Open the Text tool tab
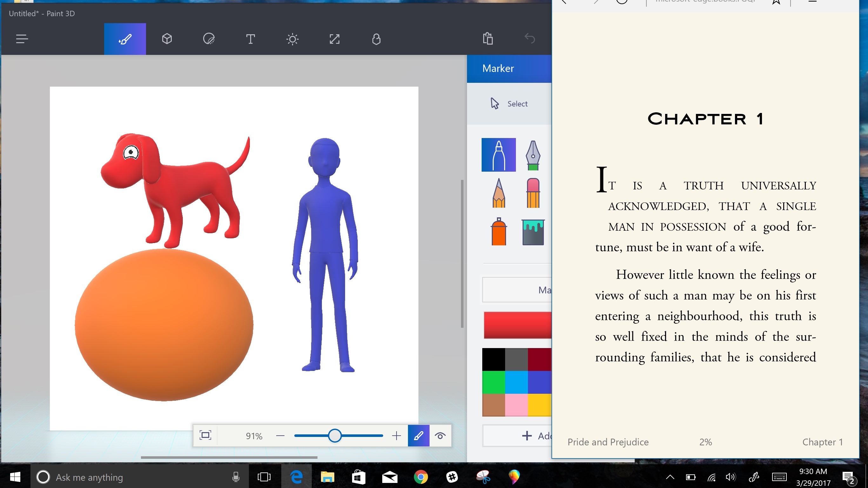The height and width of the screenshot is (488, 868). [250, 39]
